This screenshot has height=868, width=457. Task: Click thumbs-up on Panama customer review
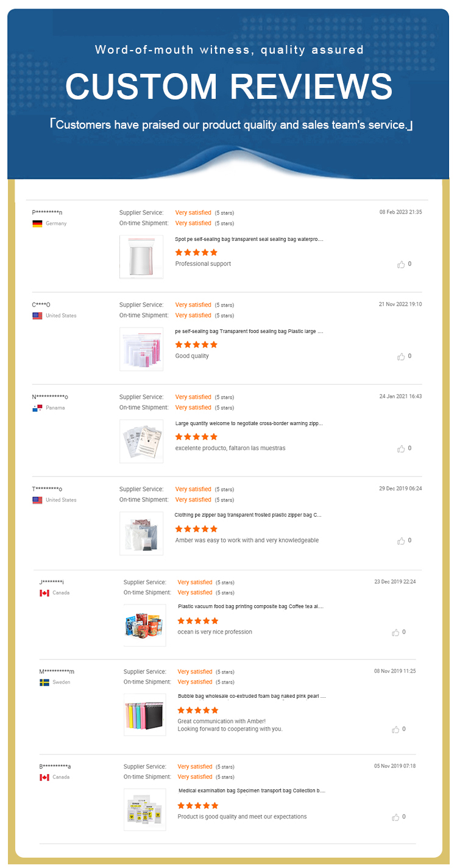click(401, 448)
